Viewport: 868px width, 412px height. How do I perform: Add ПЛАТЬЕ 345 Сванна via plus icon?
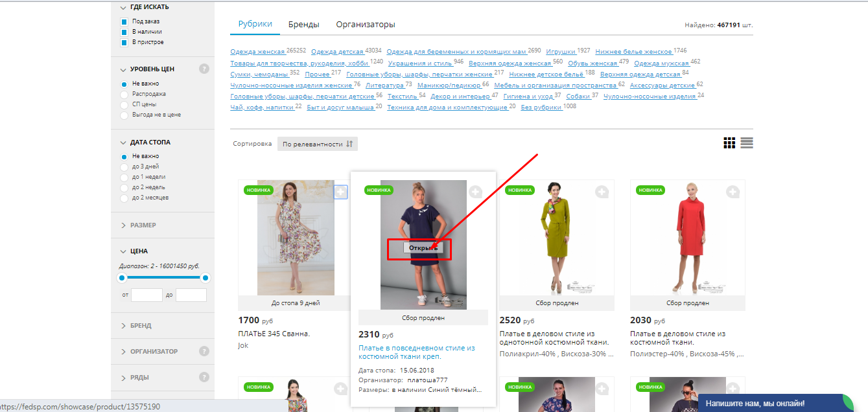tap(341, 192)
